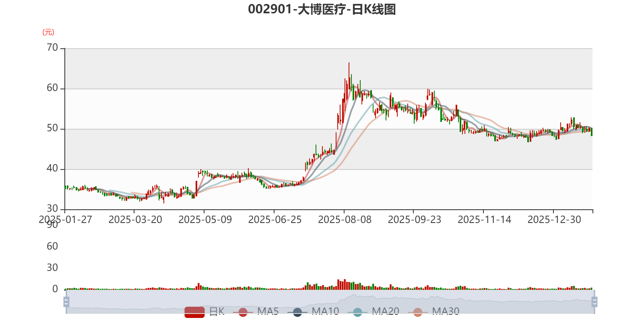
Task: Click the 2025-12-30 date axis label
Action: 555,220
